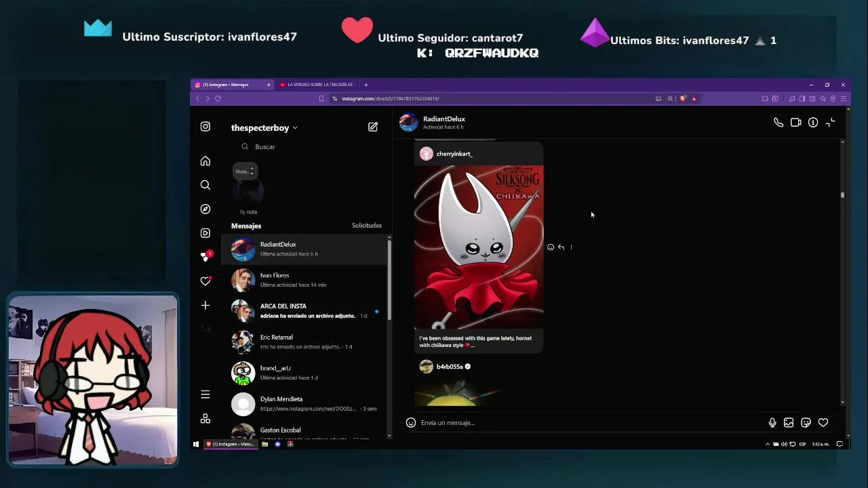
Task: Switch to LA VERDAD SOBRE LA TRILOGÍA tab
Action: [317, 85]
